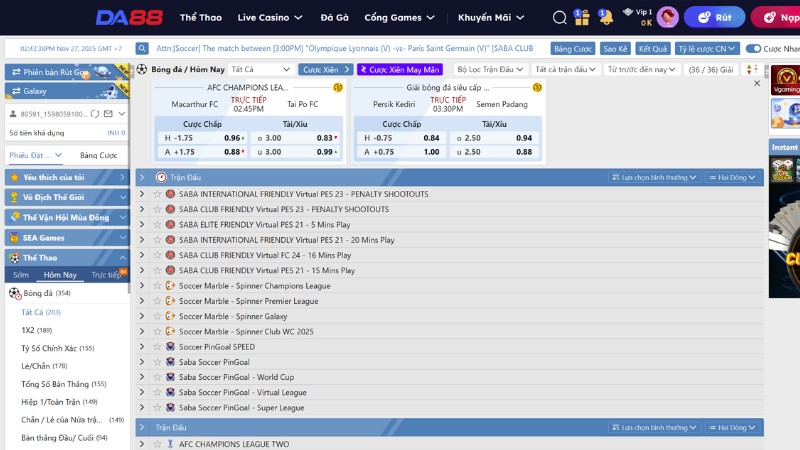This screenshot has height=450, width=800.
Task: Click the Bảng Cược header button
Action: coord(572,49)
